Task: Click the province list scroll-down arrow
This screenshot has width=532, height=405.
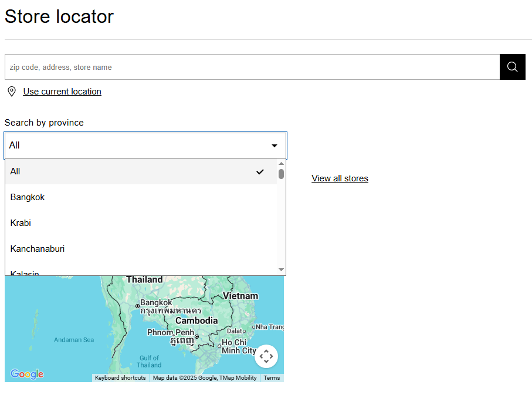Action: click(x=281, y=269)
